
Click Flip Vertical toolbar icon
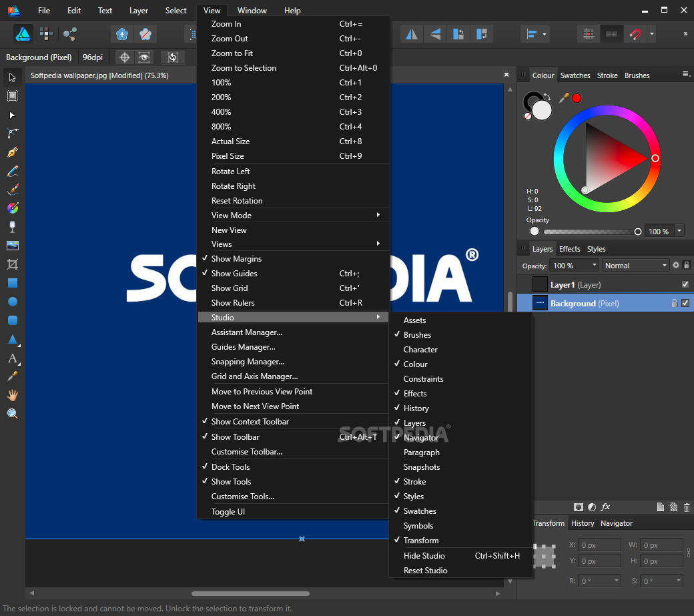click(435, 34)
